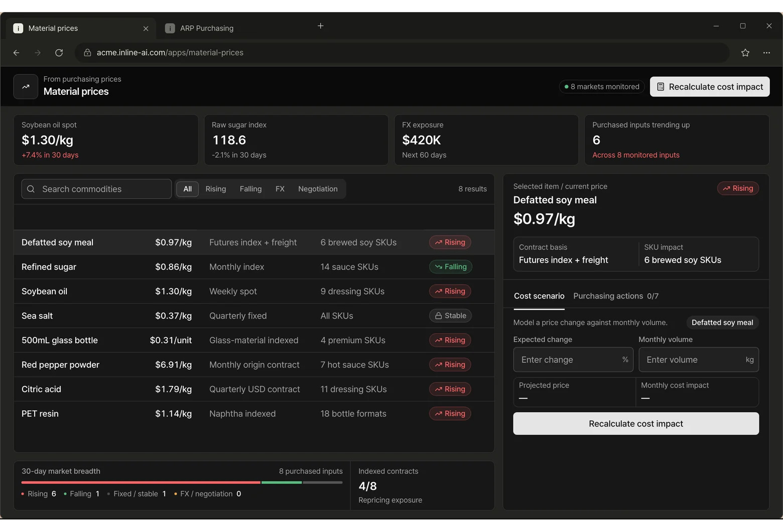Focus the Search commodities field
783x532 pixels.
(96, 189)
